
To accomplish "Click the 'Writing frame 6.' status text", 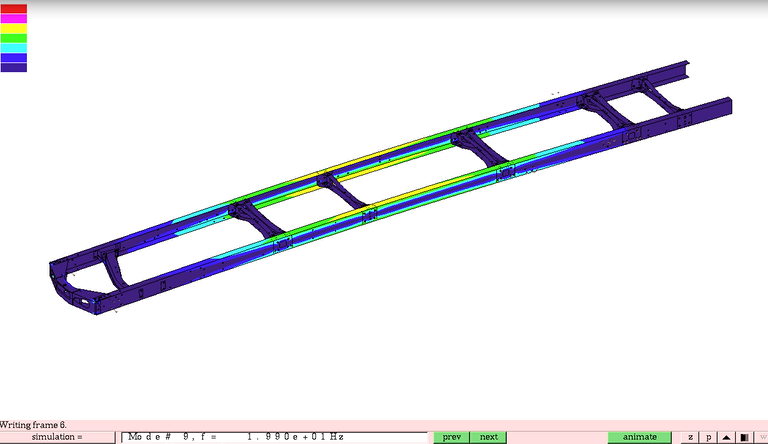I will [x=33, y=425].
